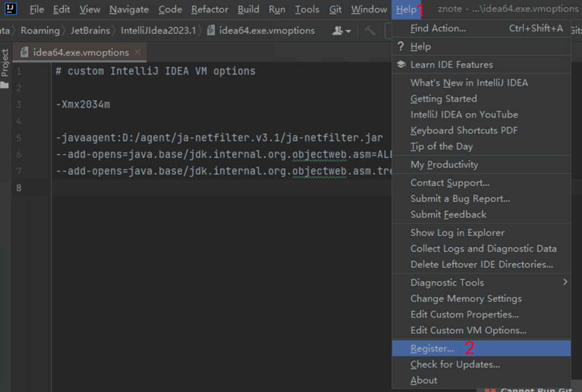Open Keyboard Shortcuts PDF
This screenshot has height=392, width=582.
(x=481, y=131)
